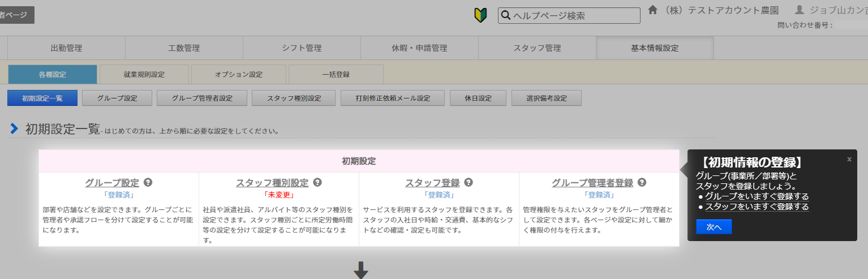Click the 初期設定一覧 button
Screen dimensions: 868x279
pyautogui.click(x=42, y=98)
